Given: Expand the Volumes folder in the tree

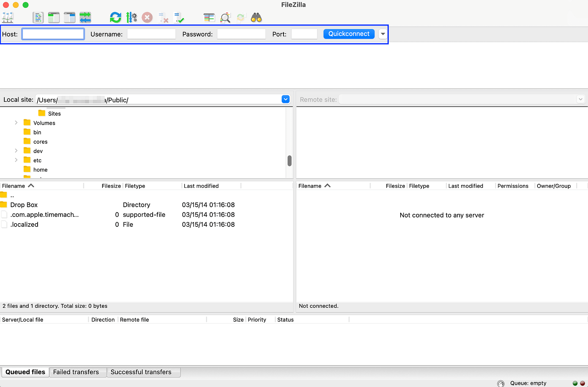Looking at the screenshot, I should (16, 123).
